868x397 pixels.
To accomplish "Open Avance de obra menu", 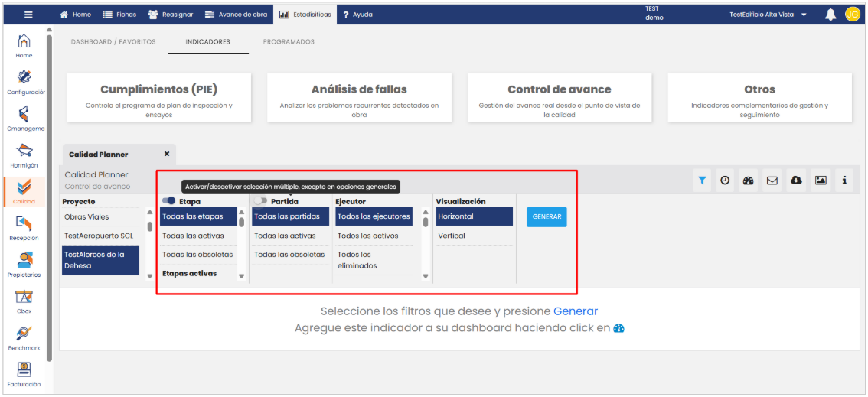I will [236, 15].
